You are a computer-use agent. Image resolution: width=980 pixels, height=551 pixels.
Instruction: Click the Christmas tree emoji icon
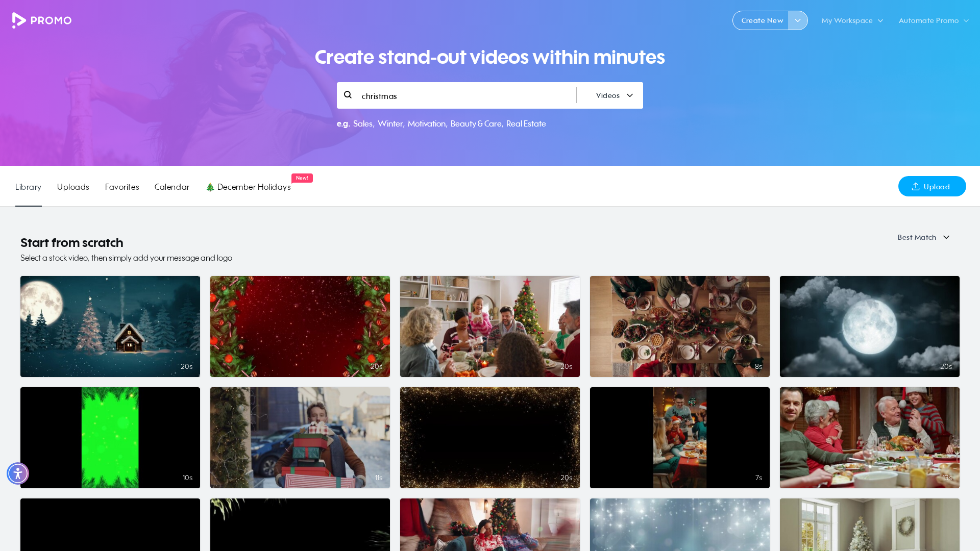(x=210, y=187)
